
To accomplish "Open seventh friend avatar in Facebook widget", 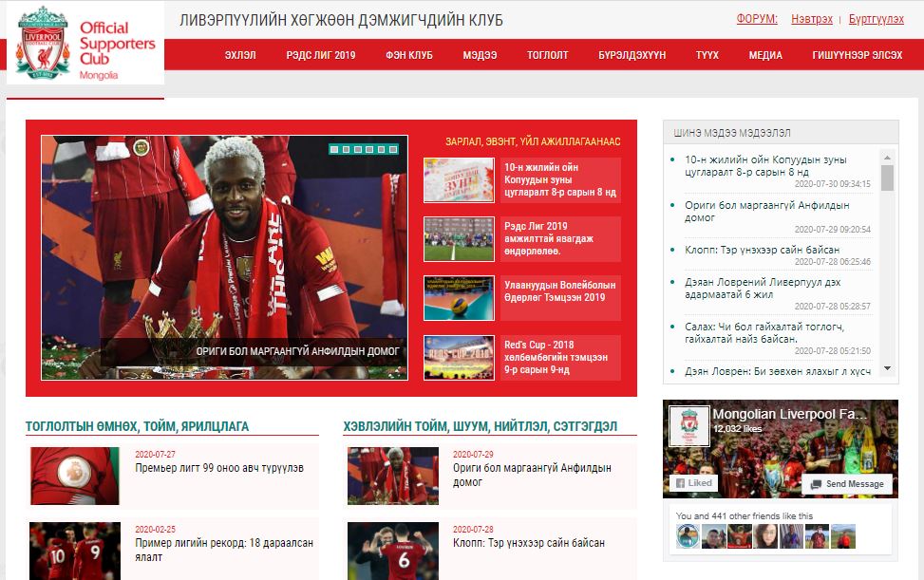I will coord(843,536).
